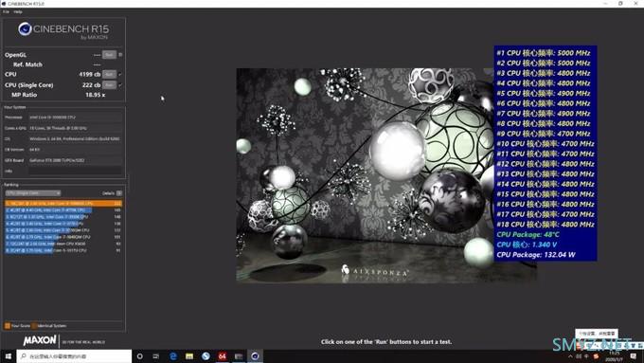Screen dimensions: 644x363
Task: Open Task View from the taskbar
Action: click(156, 356)
